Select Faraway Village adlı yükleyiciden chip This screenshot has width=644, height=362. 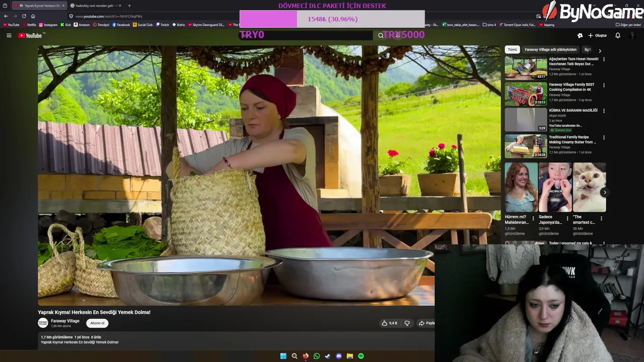(x=550, y=49)
